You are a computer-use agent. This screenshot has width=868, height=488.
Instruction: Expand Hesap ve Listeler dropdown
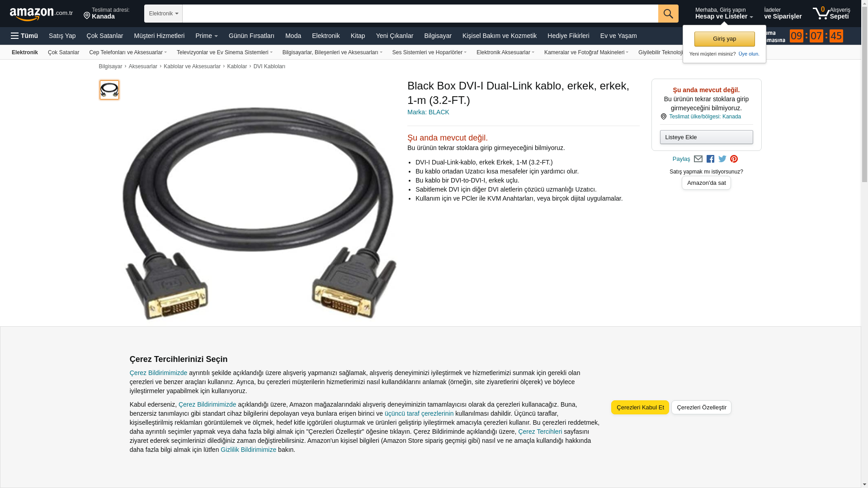[x=724, y=13]
